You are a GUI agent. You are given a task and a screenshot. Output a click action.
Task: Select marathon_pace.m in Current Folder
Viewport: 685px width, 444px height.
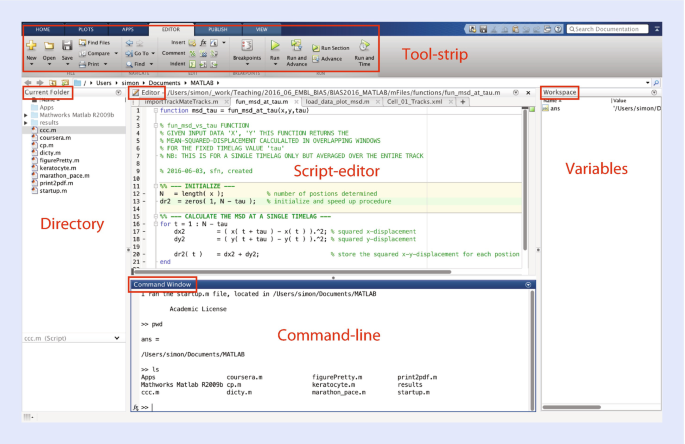click(x=64, y=176)
